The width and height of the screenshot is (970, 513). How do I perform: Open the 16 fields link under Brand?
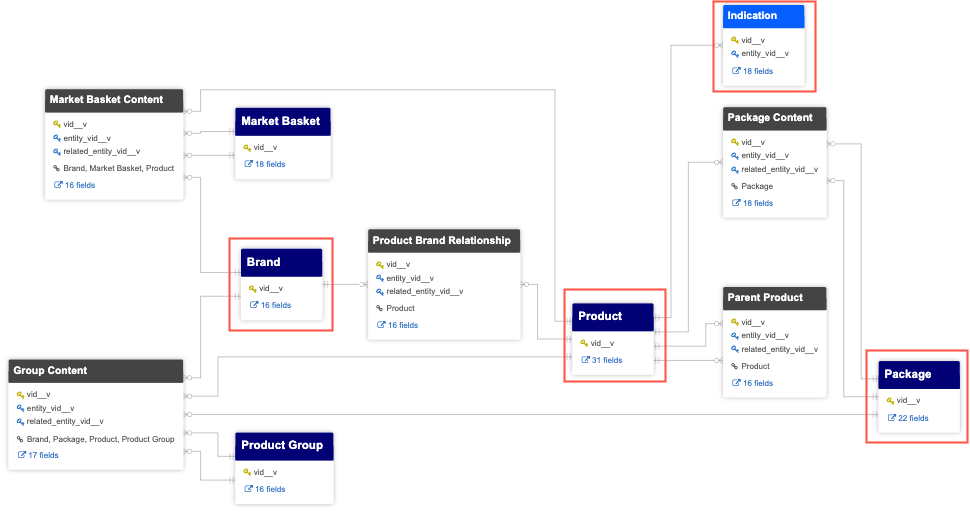[x=275, y=305]
